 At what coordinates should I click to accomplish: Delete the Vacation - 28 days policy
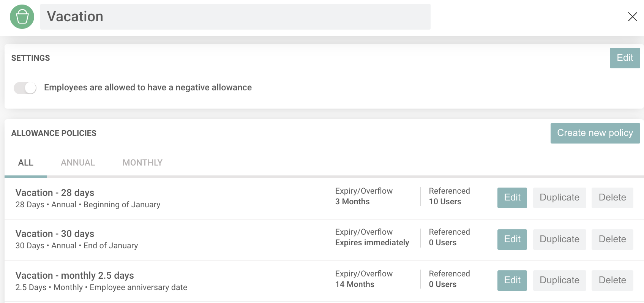tap(612, 197)
